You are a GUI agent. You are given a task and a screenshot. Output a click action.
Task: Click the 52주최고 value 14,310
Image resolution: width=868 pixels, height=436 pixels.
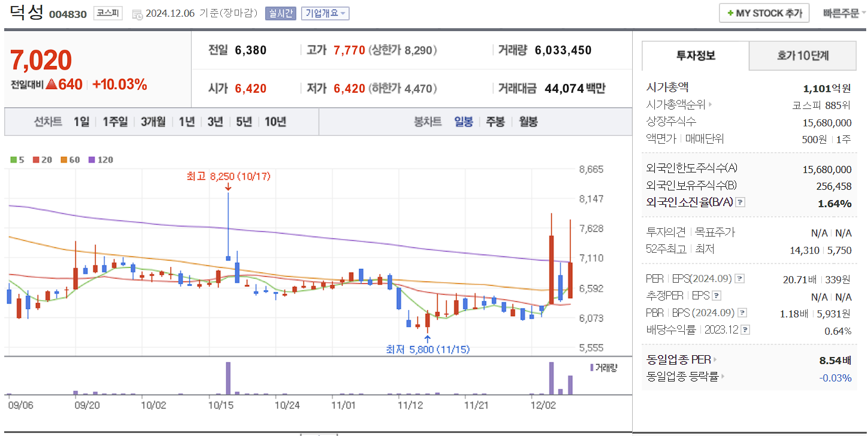(805, 250)
